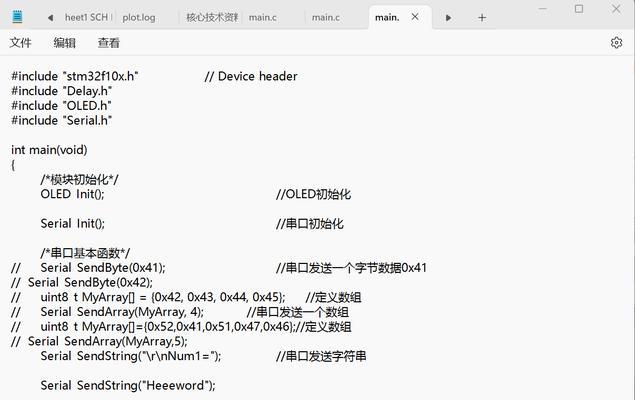Image resolution: width=635 pixels, height=400 pixels.
Task: Open the 文件 menu
Action: 20,43
